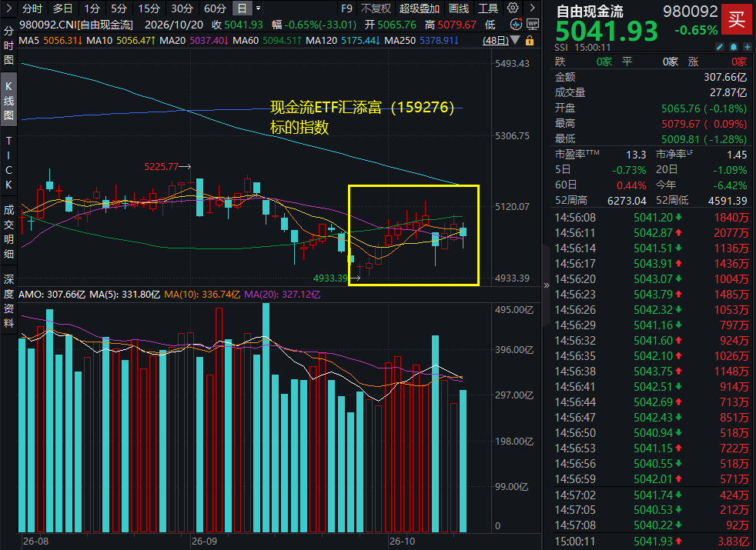The height and width of the screenshot is (550, 756).
Task: Click the pencil edit icon under the price
Action: pos(720,47)
